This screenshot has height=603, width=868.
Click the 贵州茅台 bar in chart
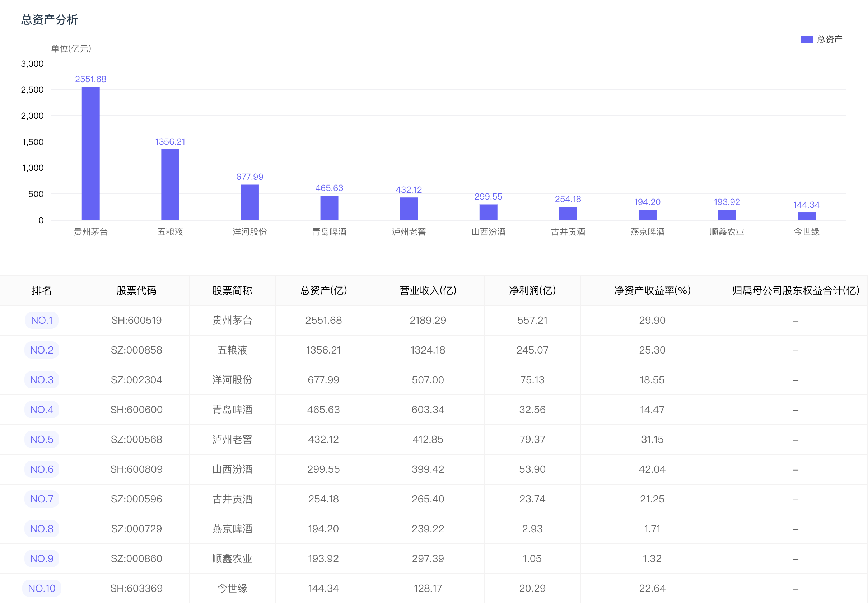(91, 153)
